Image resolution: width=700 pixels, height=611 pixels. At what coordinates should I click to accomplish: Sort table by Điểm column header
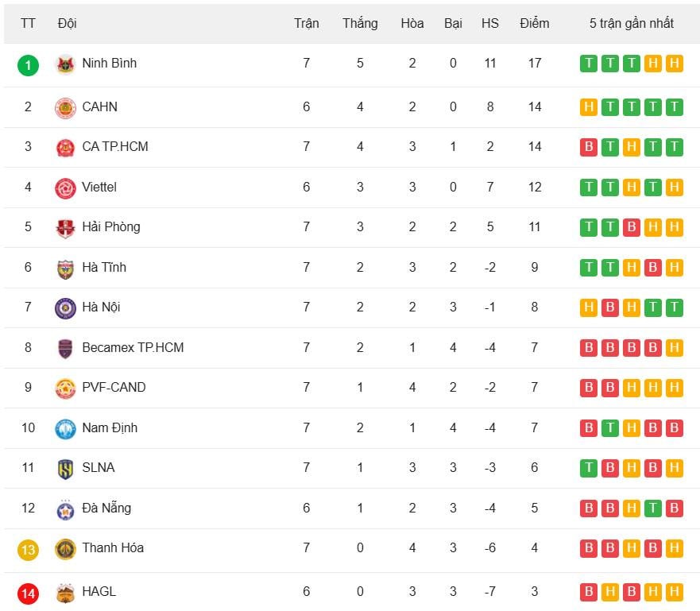coord(534,23)
